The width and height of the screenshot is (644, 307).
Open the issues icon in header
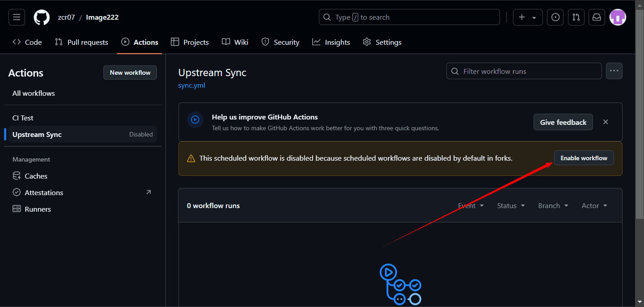click(x=555, y=17)
